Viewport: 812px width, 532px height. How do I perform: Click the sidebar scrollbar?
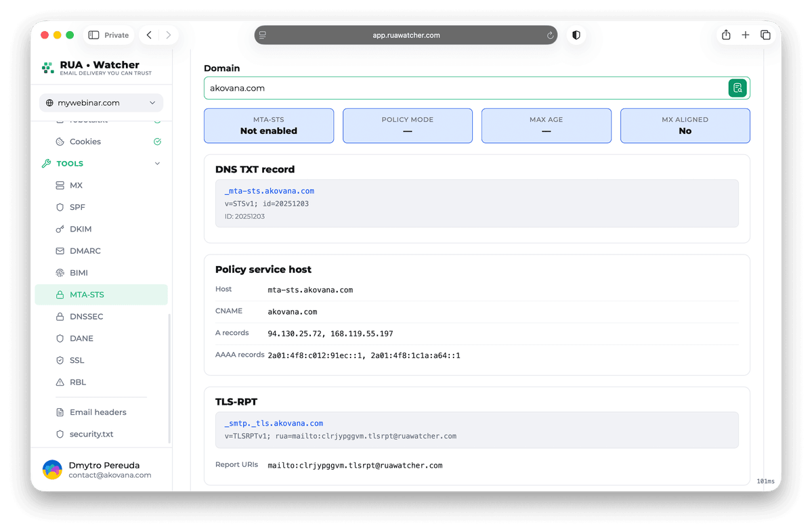(x=169, y=378)
